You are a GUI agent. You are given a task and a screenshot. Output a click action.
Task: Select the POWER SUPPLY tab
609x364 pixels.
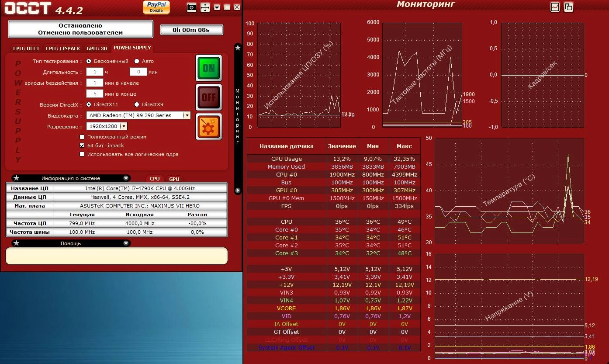pyautogui.click(x=132, y=48)
